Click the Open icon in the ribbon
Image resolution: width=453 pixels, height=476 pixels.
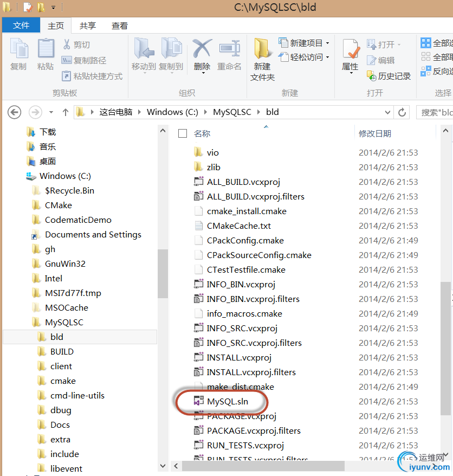371,44
